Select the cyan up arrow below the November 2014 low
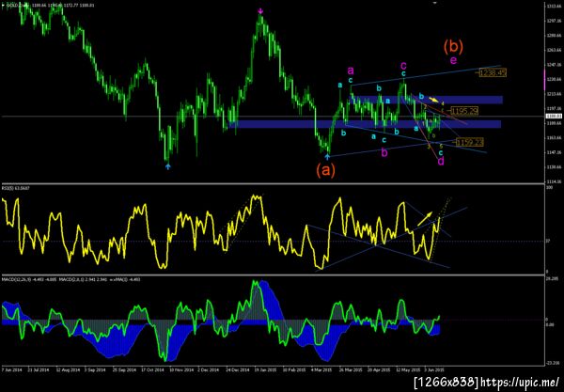The height and width of the screenshot is (392, 564). pos(167,166)
